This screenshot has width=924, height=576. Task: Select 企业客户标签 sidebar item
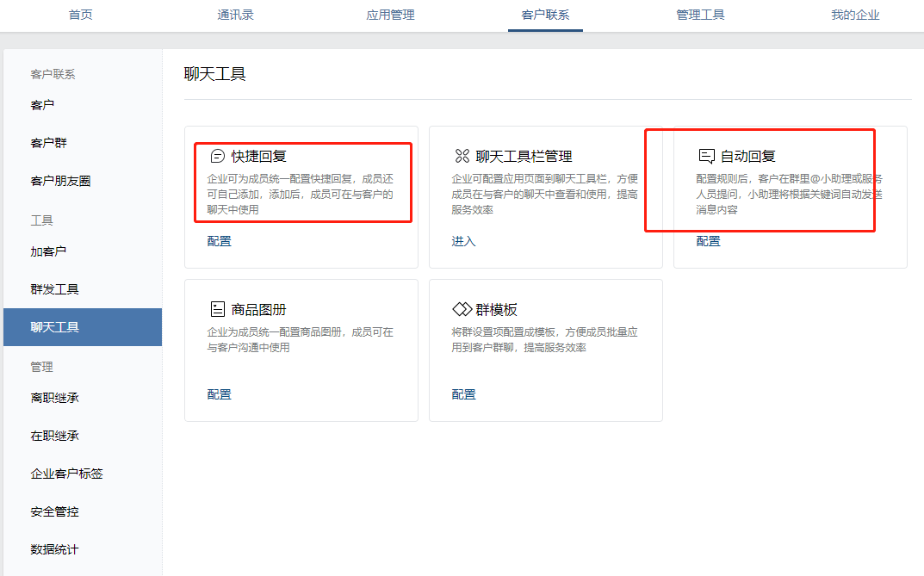point(67,474)
